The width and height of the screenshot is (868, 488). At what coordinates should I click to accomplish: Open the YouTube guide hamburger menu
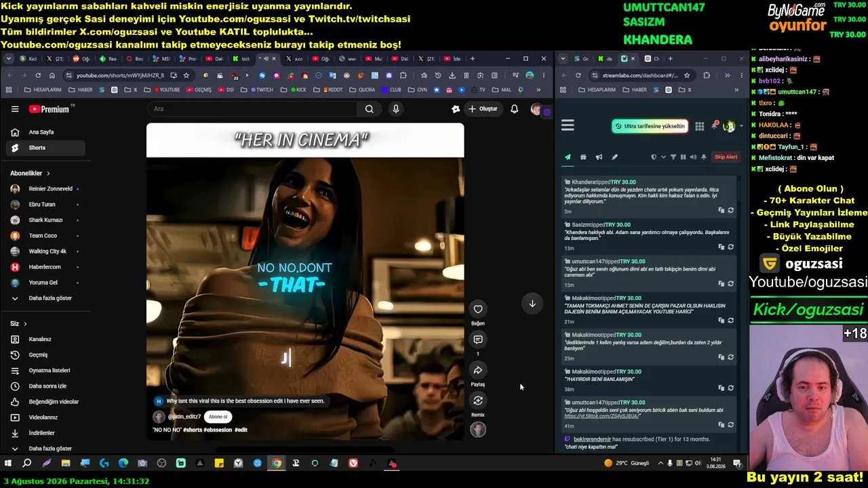pyautogui.click(x=15, y=109)
